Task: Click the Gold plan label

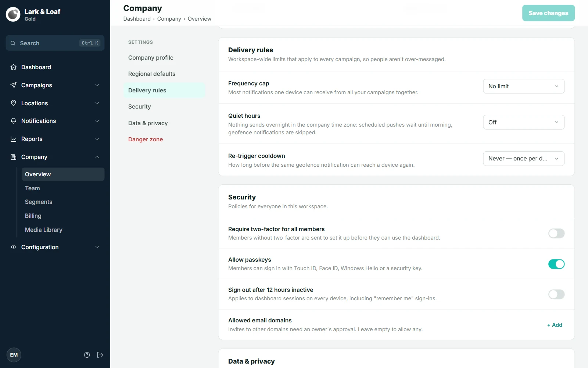Action: tap(30, 19)
